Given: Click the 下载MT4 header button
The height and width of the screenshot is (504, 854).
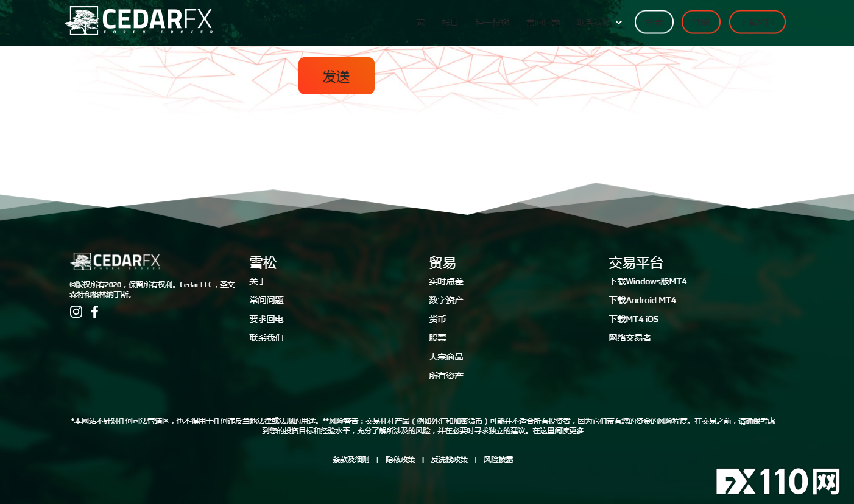Looking at the screenshot, I should click(757, 22).
